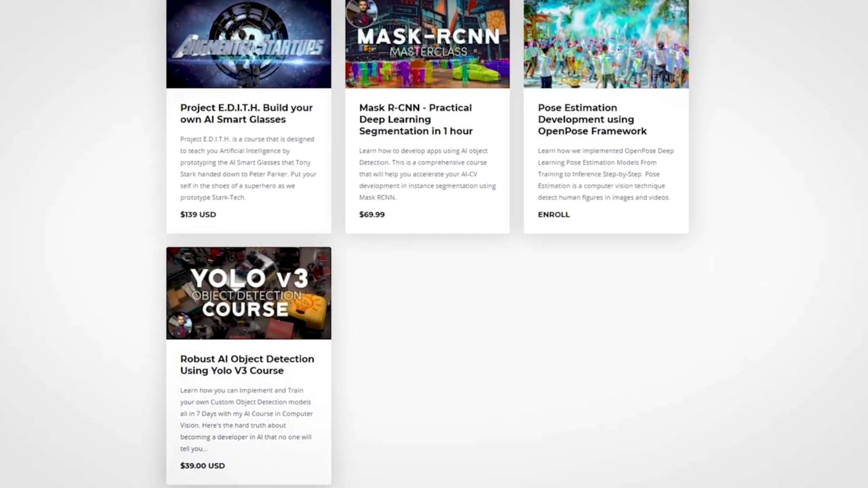Viewport: 868px width, 488px height.
Task: Select the $139 USD price label
Action: coord(198,214)
